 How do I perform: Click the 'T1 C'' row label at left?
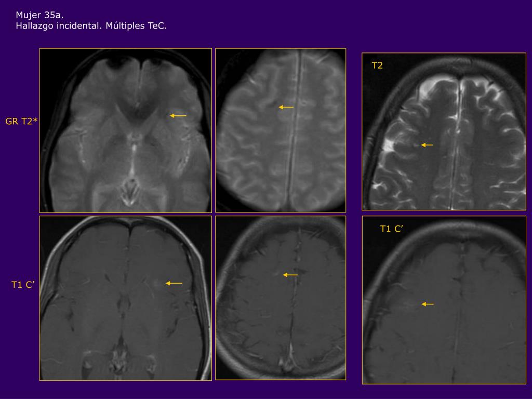[23, 285]
